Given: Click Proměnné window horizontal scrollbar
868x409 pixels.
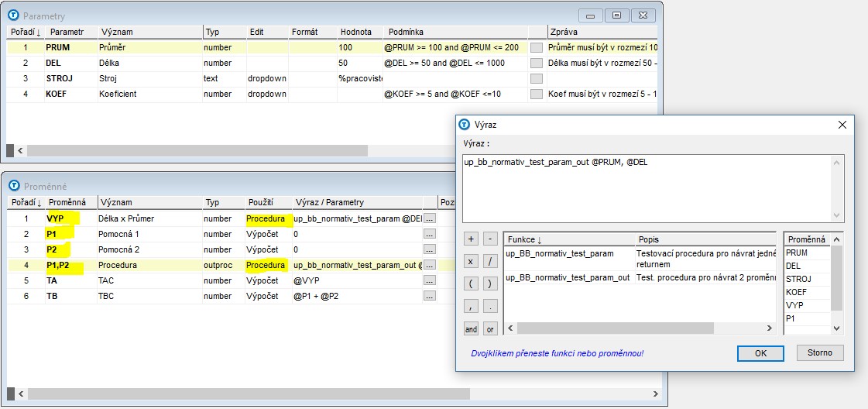Looking at the screenshot, I should [249, 394].
